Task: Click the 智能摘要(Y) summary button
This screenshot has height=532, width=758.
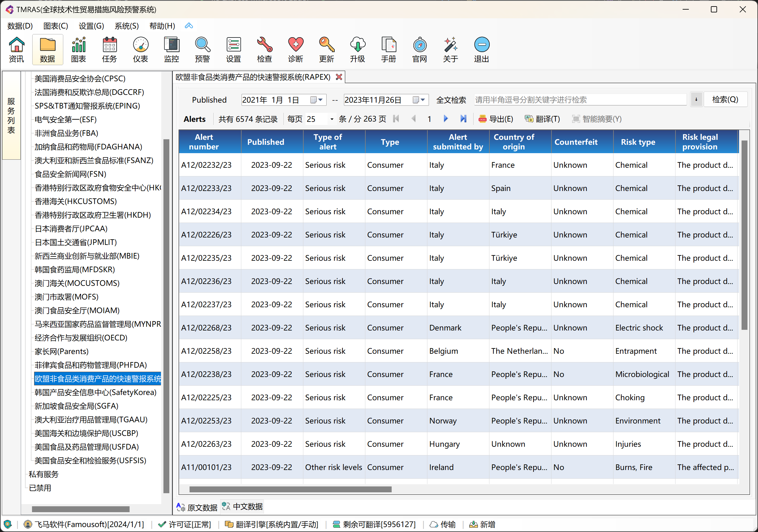Action: pyautogui.click(x=597, y=119)
